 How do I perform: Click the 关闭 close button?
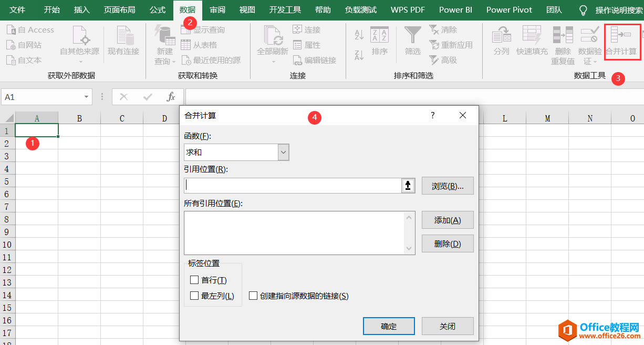point(448,326)
